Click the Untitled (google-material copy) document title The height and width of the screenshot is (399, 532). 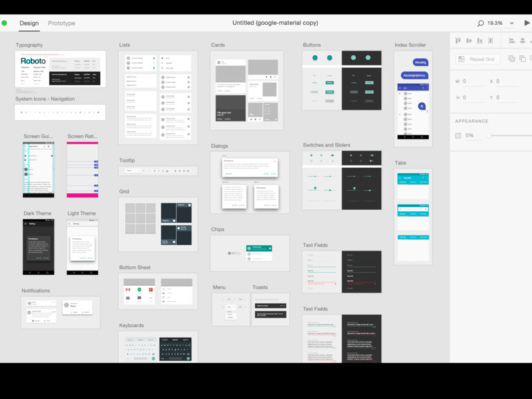click(275, 23)
